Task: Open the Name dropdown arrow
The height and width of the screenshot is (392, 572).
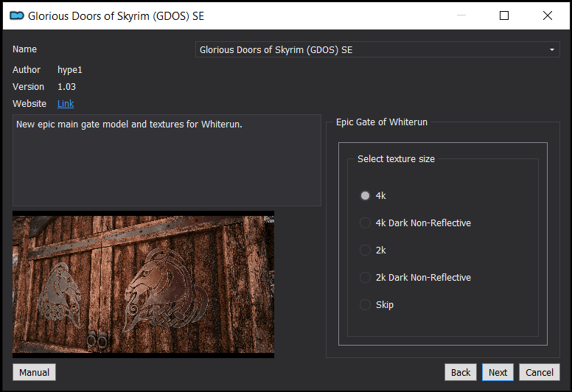Action: 551,49
